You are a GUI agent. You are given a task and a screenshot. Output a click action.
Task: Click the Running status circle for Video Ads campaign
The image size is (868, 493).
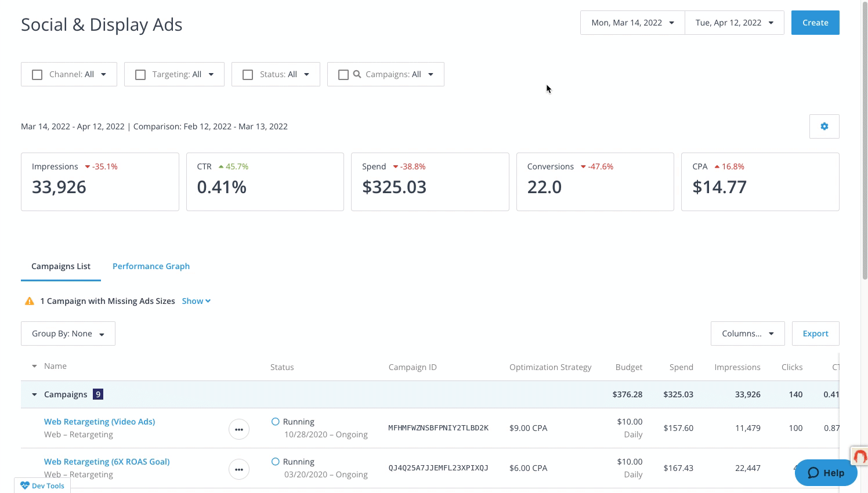(276, 422)
